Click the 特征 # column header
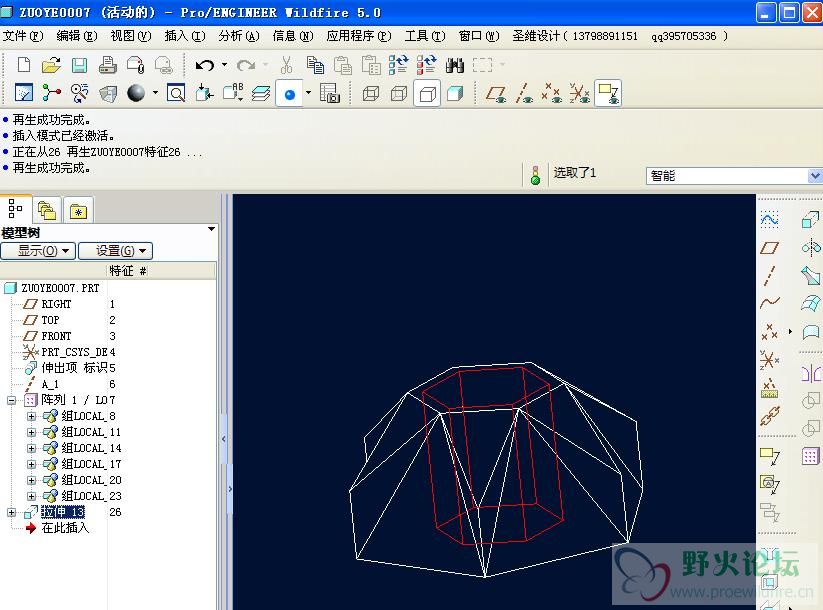Image resolution: width=823 pixels, height=610 pixels. tap(128, 271)
